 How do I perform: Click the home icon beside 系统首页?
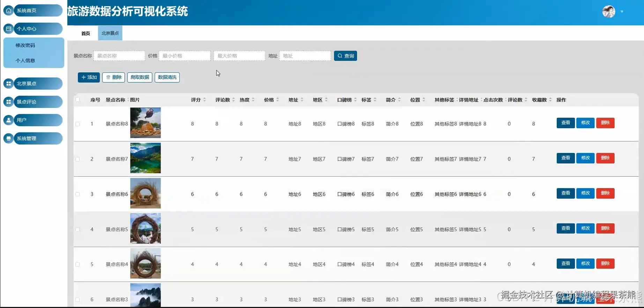(x=9, y=10)
